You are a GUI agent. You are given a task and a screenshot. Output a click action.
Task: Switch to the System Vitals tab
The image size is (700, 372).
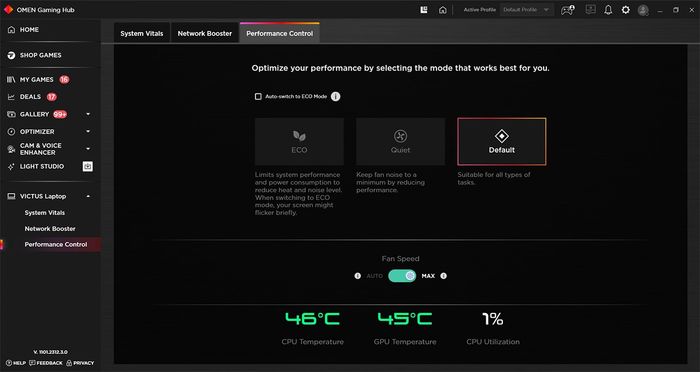click(142, 33)
